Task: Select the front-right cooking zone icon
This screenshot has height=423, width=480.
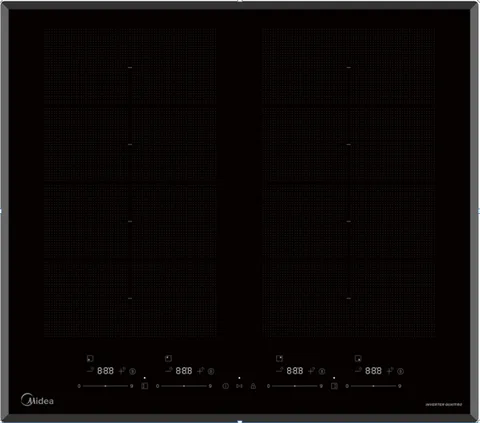Action: 358,359
